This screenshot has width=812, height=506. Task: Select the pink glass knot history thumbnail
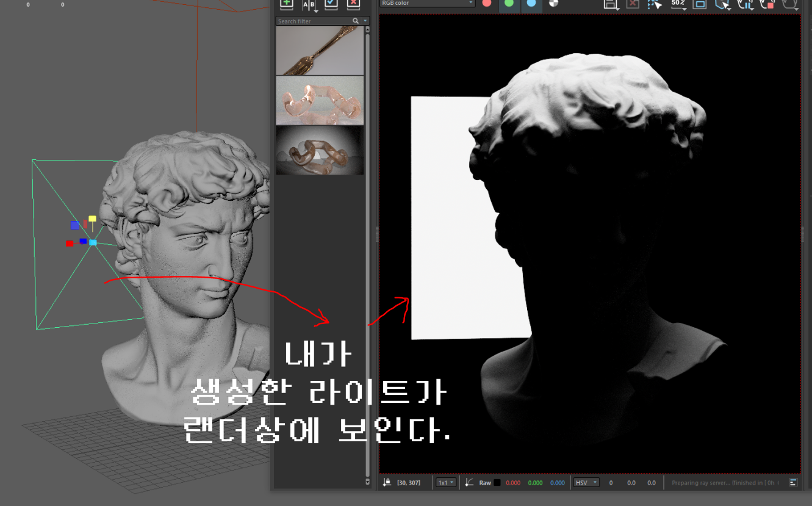320,100
